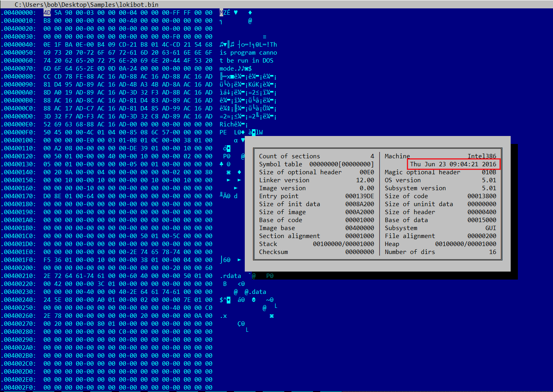
Task: Click 'Size of image' label
Action: [282, 212]
